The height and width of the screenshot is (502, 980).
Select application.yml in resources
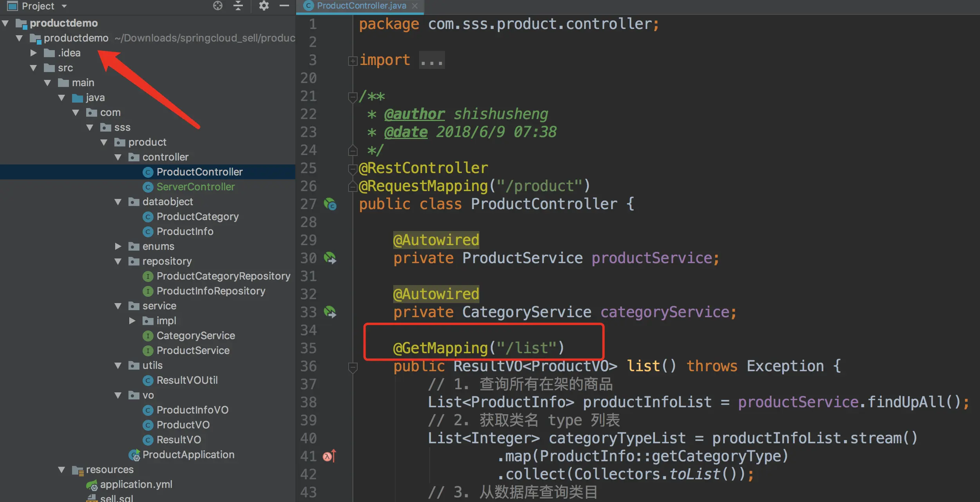(x=136, y=484)
